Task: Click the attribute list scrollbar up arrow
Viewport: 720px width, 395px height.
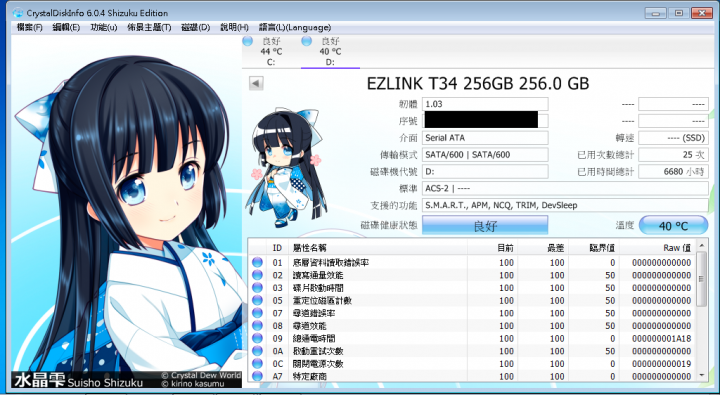Action: [x=702, y=246]
